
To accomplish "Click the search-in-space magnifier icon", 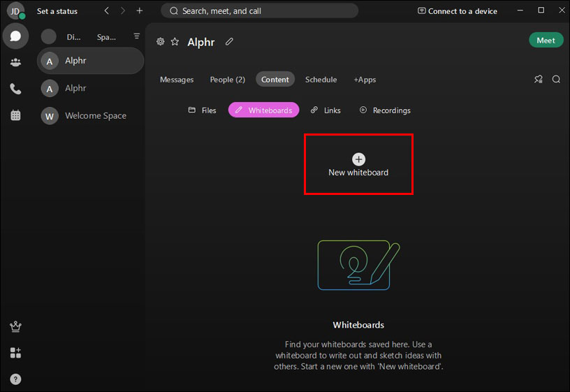I will click(x=556, y=79).
